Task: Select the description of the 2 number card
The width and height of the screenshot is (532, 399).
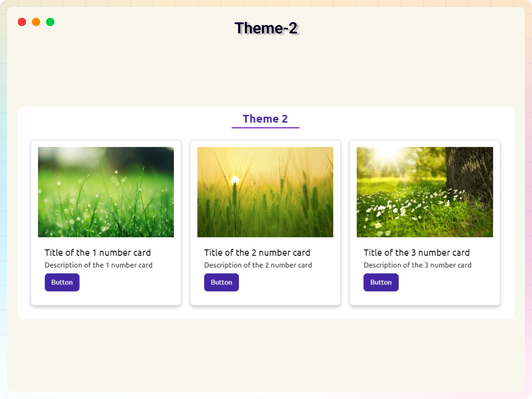Action: click(258, 265)
